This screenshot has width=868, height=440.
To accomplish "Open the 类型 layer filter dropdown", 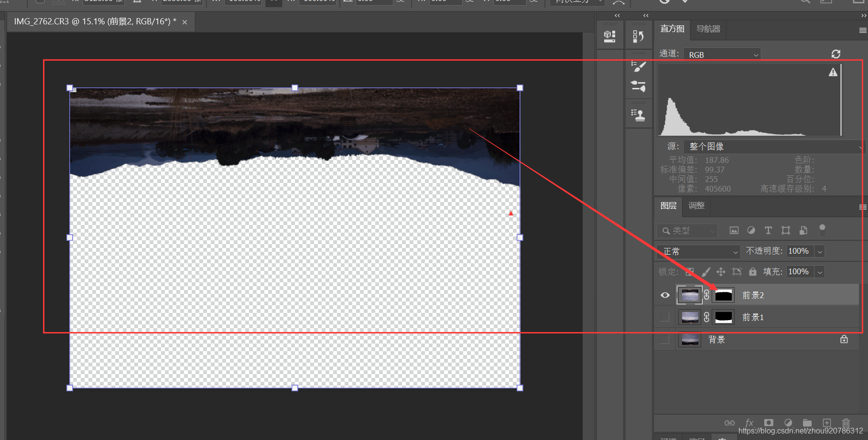I will (687, 231).
